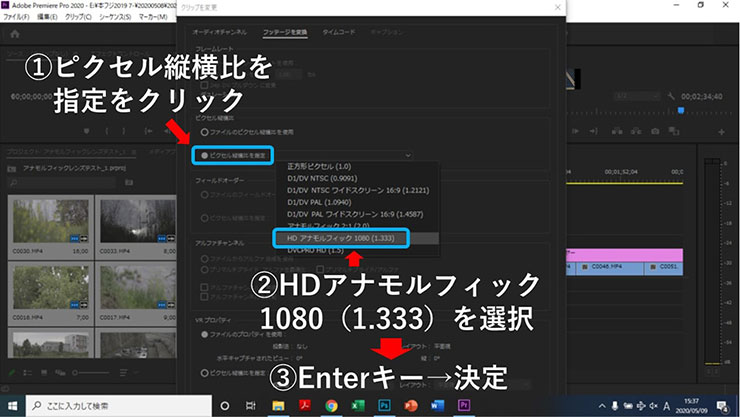740x417 pixels.
Task: Open the 編集(E) menu
Action: click(47, 17)
